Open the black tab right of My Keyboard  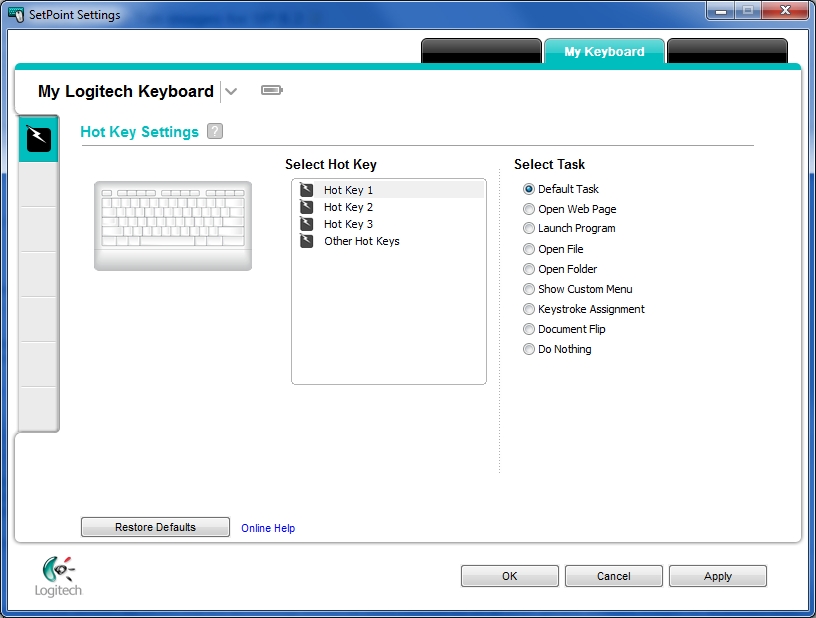click(727, 51)
